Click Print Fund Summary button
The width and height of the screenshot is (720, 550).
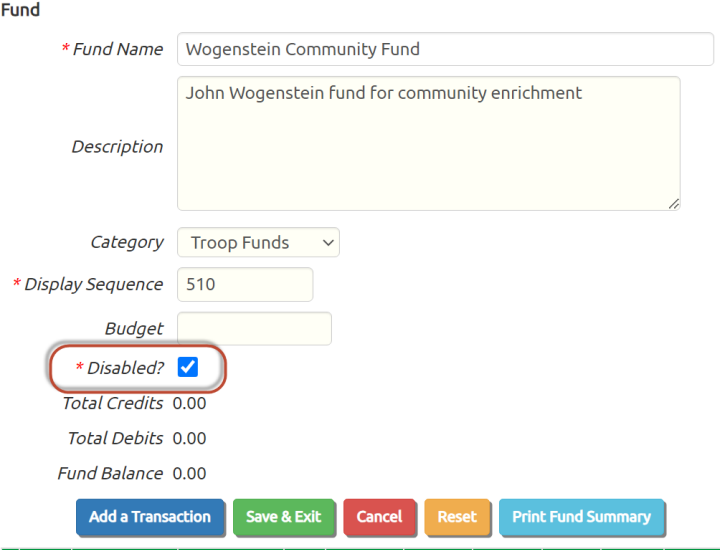[582, 517]
